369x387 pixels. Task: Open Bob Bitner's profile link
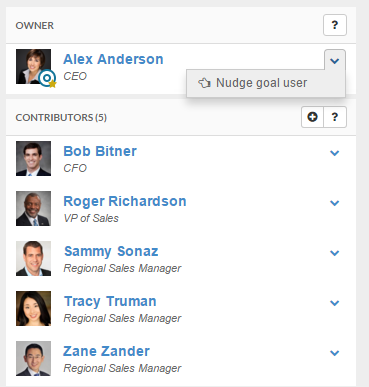click(x=100, y=151)
